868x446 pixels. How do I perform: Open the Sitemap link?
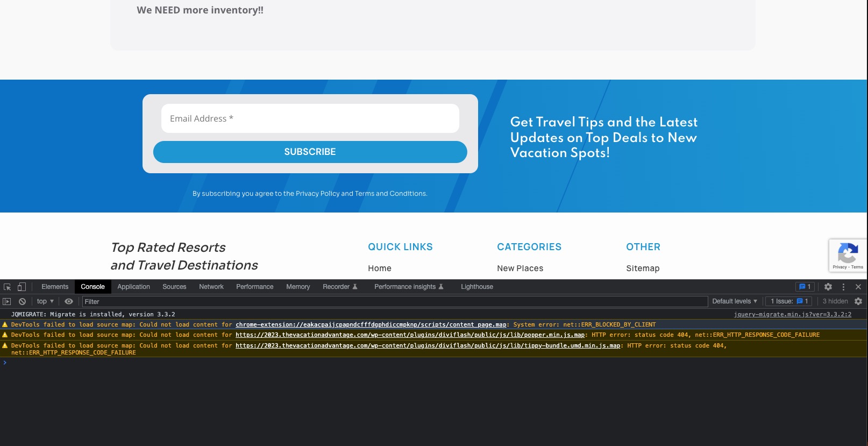point(643,268)
